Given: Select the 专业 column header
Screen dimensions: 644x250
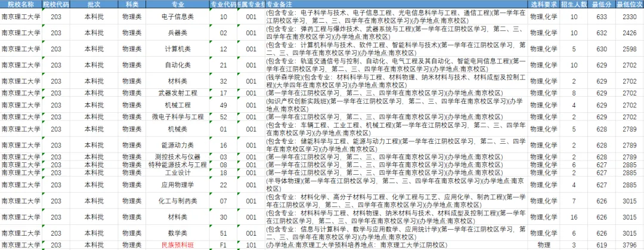Looking at the screenshot, I should [x=178, y=5].
